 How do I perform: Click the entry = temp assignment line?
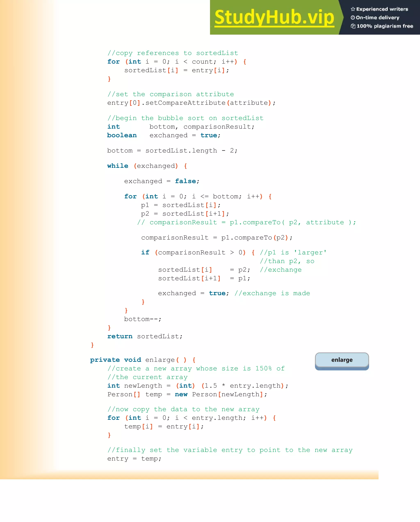tap(134, 459)
